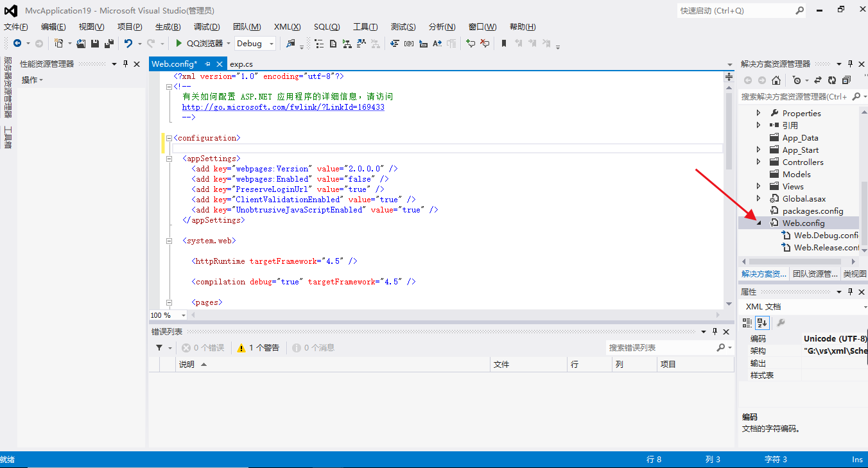Click the pin icon on Web.config tab
This screenshot has width=868, height=468.
(207, 64)
